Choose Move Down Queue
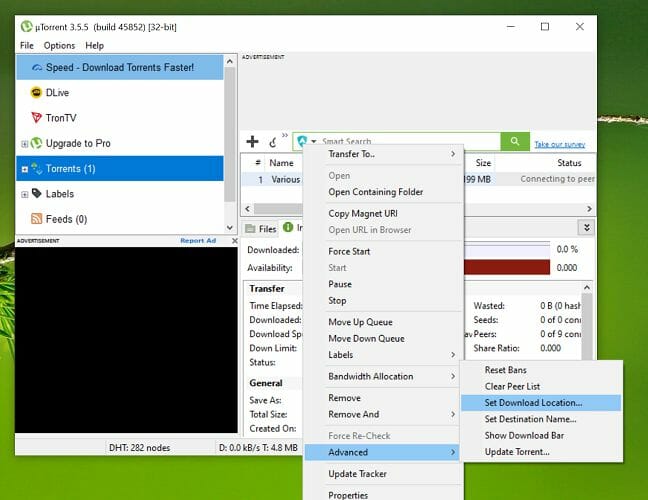The image size is (648, 500). (x=382, y=338)
